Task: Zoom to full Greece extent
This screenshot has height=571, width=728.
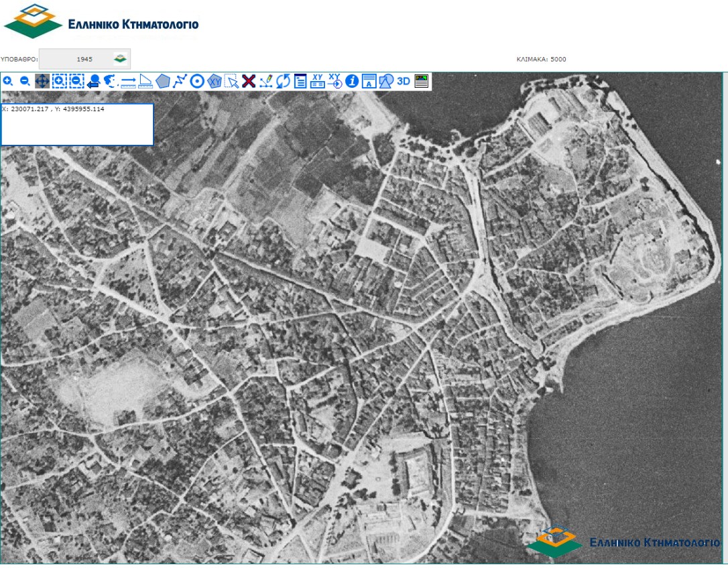Action: point(111,81)
